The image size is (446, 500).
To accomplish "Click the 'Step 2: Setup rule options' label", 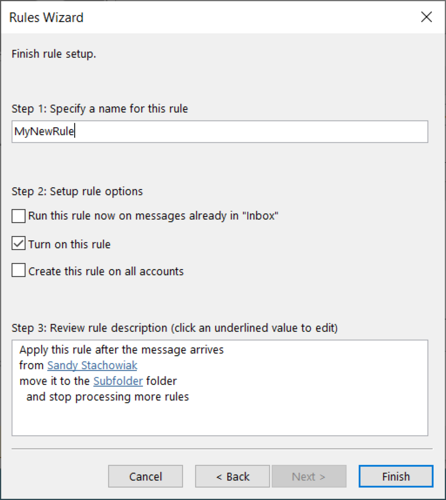I will [x=77, y=191].
